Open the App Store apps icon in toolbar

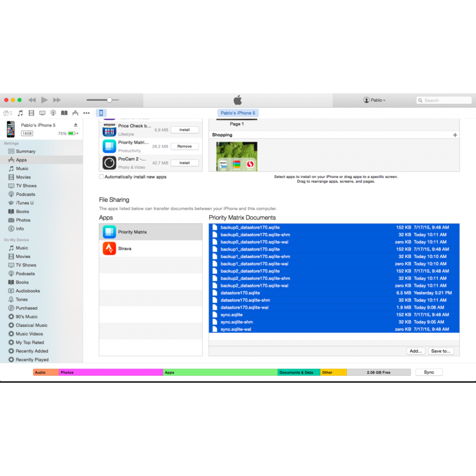pyautogui.click(x=75, y=113)
